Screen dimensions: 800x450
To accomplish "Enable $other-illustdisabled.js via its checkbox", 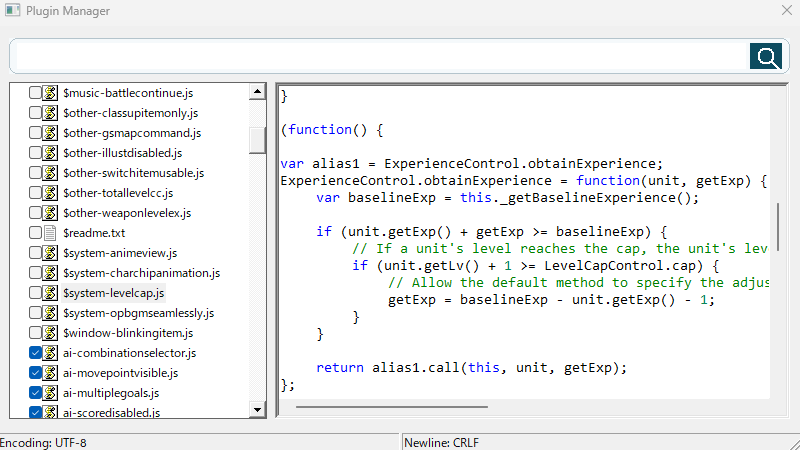I will click(35, 153).
